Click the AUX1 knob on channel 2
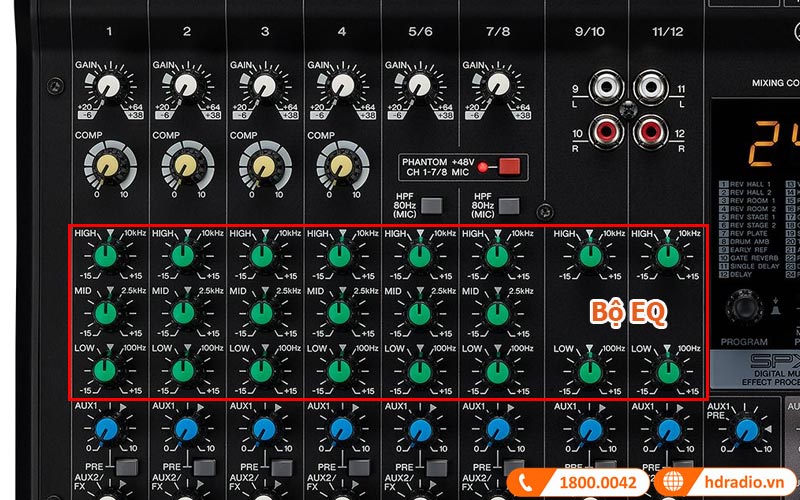The image size is (800, 500). click(x=186, y=430)
